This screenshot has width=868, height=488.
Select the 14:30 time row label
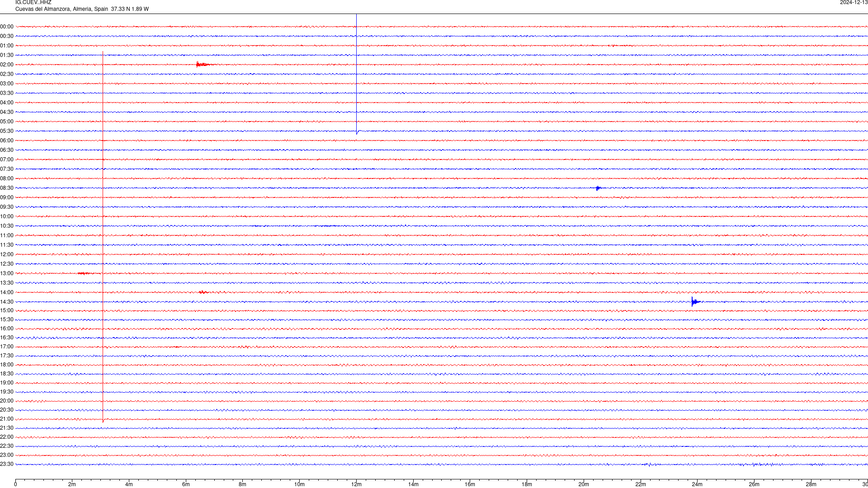click(x=7, y=302)
